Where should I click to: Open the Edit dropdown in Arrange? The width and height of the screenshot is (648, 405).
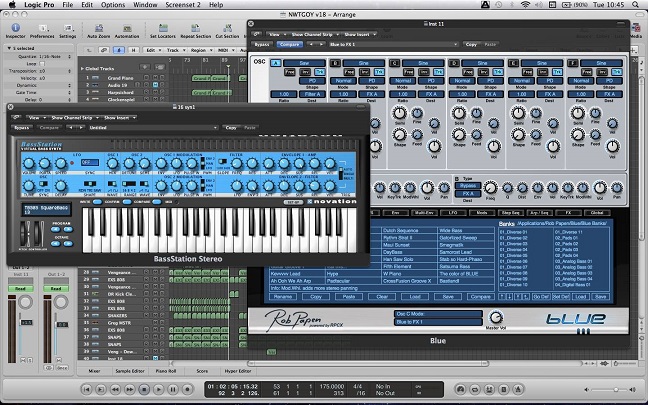pyautogui.click(x=152, y=50)
